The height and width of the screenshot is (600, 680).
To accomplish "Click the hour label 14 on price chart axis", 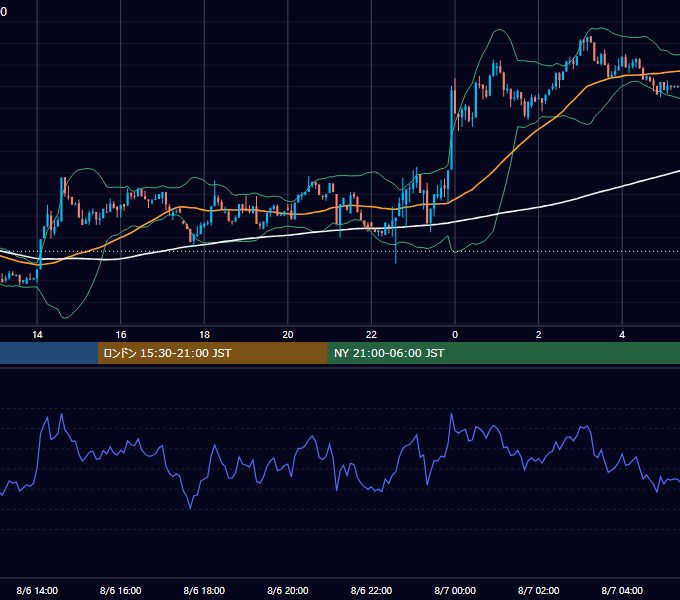I will coord(37,335).
